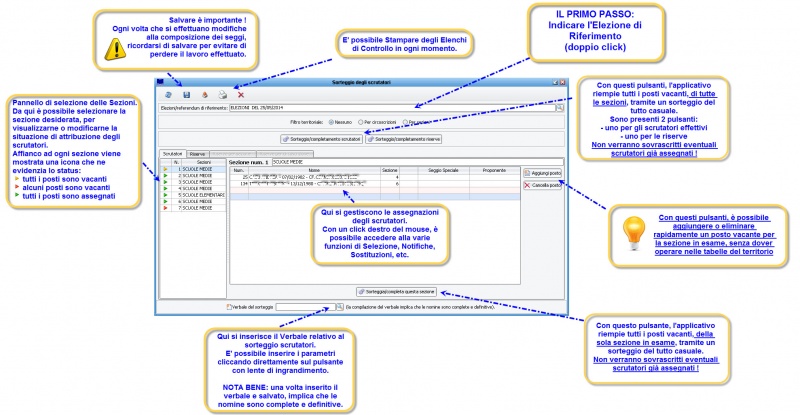The height and width of the screenshot is (415, 800).
Task: Switch to the Riserve tab
Action: pos(197,154)
